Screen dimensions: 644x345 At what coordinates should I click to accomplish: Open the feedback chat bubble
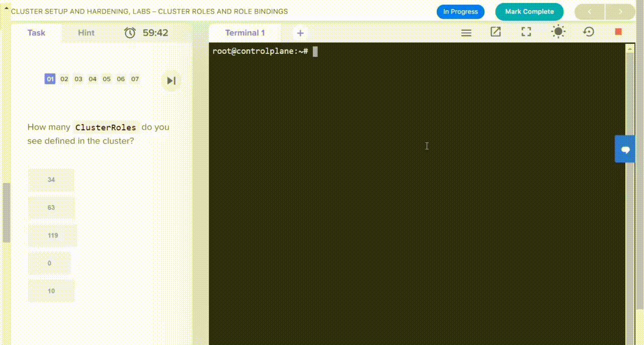625,149
